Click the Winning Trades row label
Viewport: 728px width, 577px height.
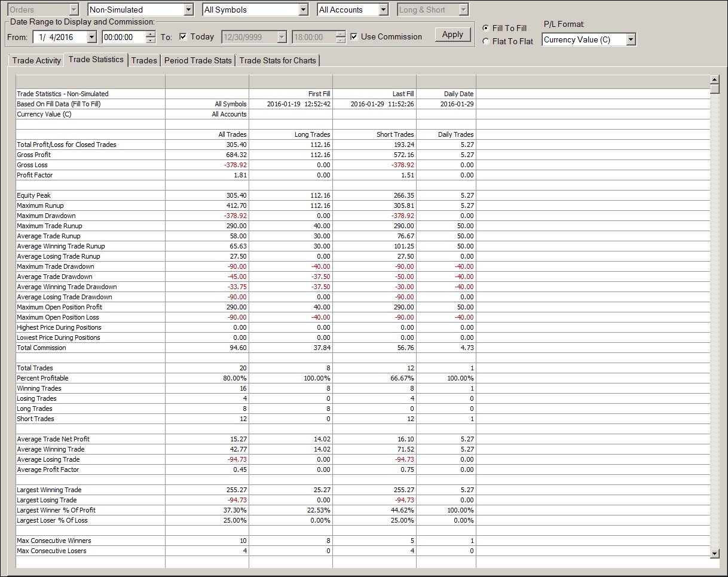point(39,388)
